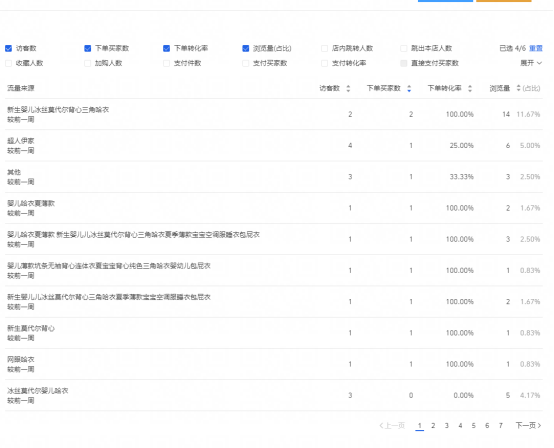Click the orange button at top

pyautogui.click(x=503, y=1)
